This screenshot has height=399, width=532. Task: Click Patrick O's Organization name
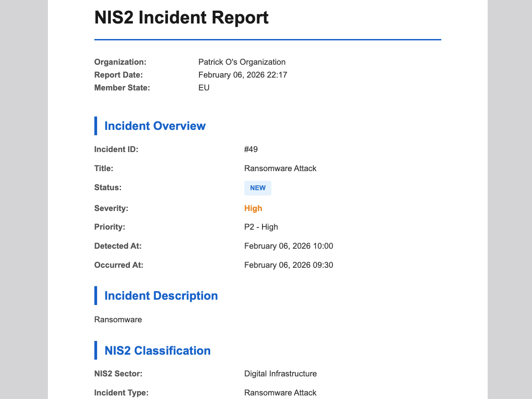click(x=242, y=62)
